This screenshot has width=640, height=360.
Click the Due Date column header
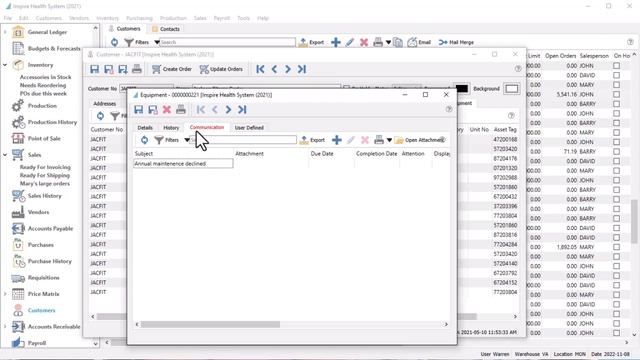[x=331, y=154]
